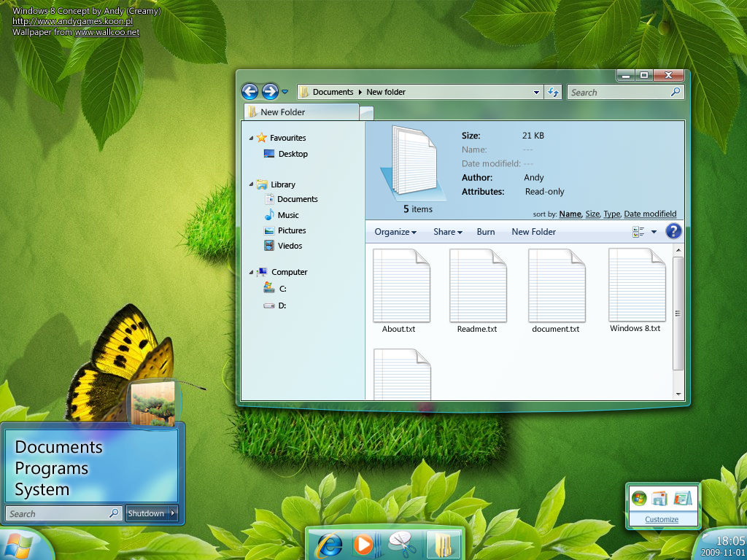Open the views dropdown on the command bar
Image resolution: width=747 pixels, height=560 pixels.
(x=653, y=231)
